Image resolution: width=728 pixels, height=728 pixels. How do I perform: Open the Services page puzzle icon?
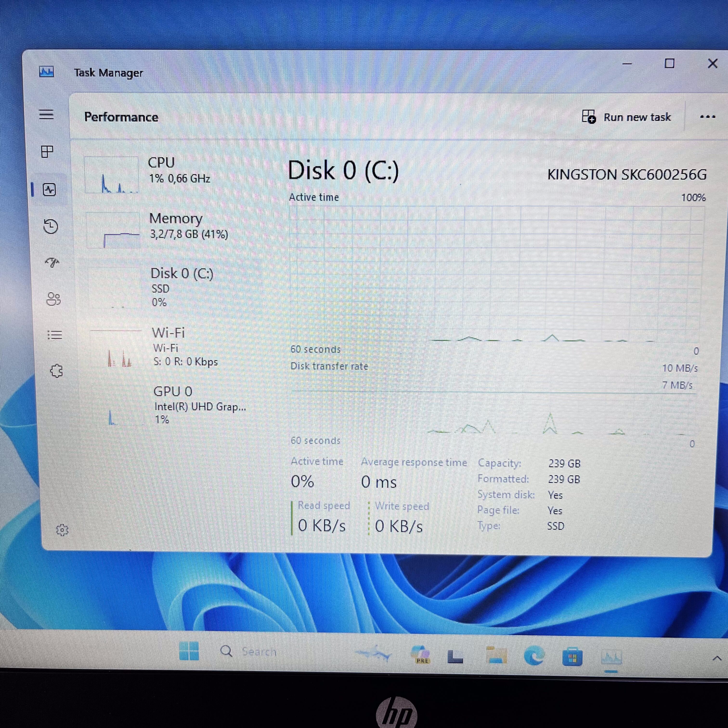(x=57, y=371)
